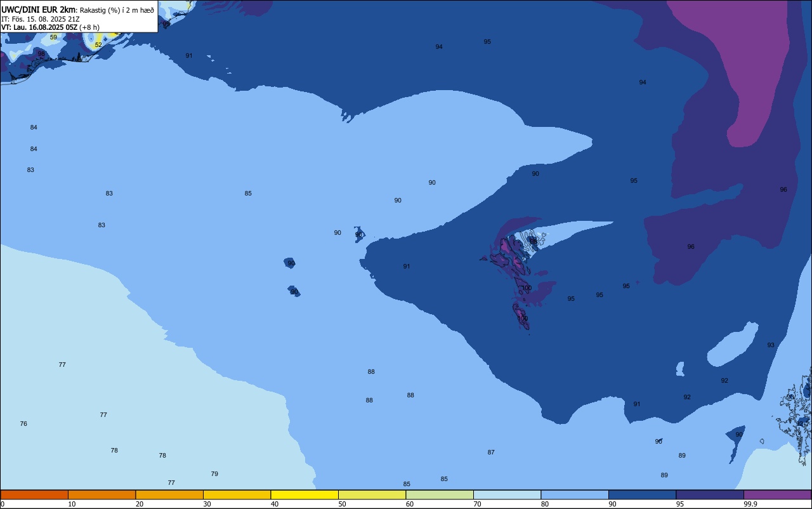
Task: Select the 90–95 blue legend swatch
Action: tap(642, 494)
